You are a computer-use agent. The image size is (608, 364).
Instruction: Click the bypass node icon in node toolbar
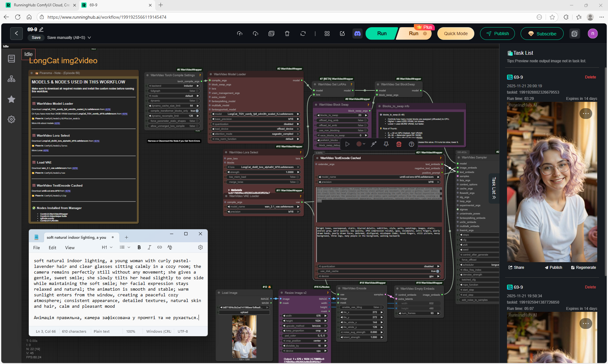(374, 144)
